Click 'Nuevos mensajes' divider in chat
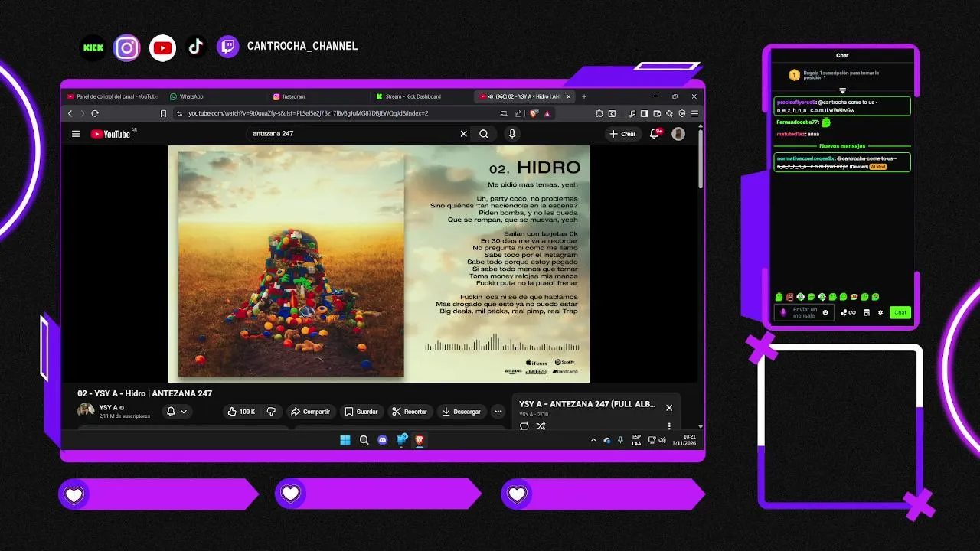 click(x=842, y=146)
